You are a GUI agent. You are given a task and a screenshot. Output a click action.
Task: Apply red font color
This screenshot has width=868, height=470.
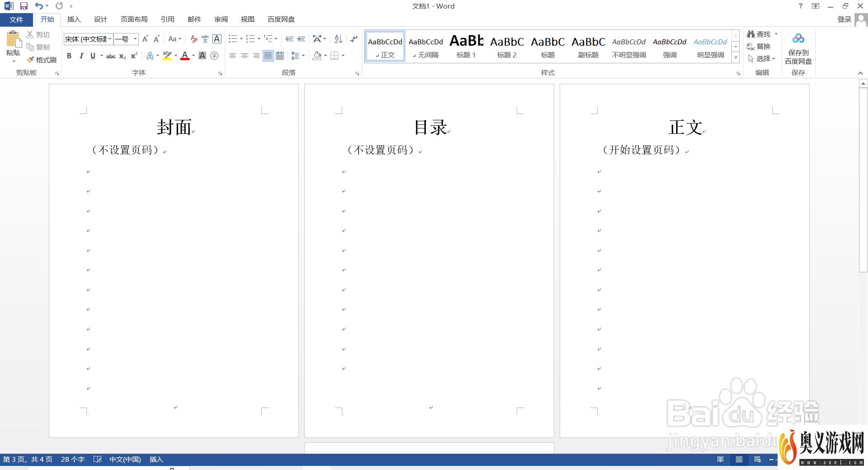point(184,56)
